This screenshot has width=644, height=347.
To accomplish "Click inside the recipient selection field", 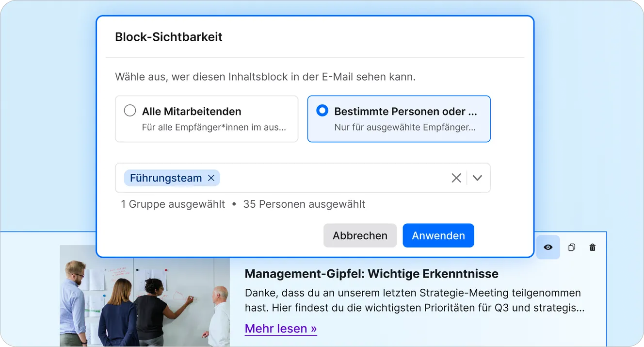I will point(303,178).
